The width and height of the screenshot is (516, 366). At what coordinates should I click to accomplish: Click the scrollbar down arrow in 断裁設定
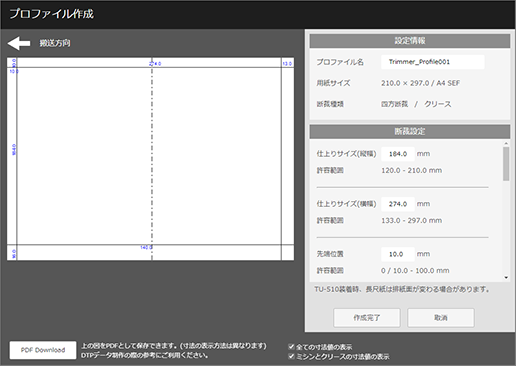[506, 277]
